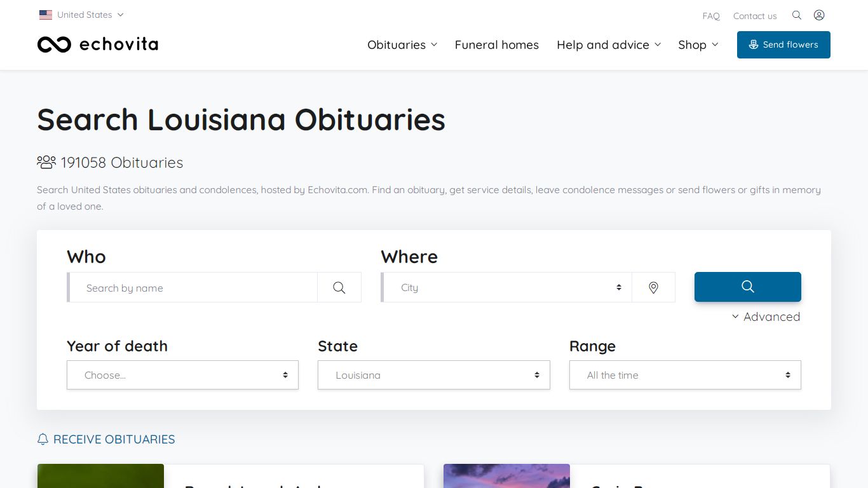Click the echovita infinity logo
This screenshot has height=488, width=868.
(54, 44)
